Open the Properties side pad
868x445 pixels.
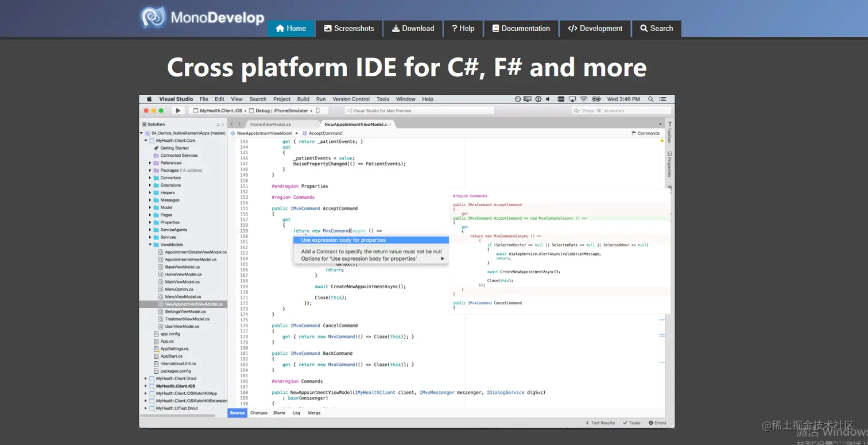[669, 165]
